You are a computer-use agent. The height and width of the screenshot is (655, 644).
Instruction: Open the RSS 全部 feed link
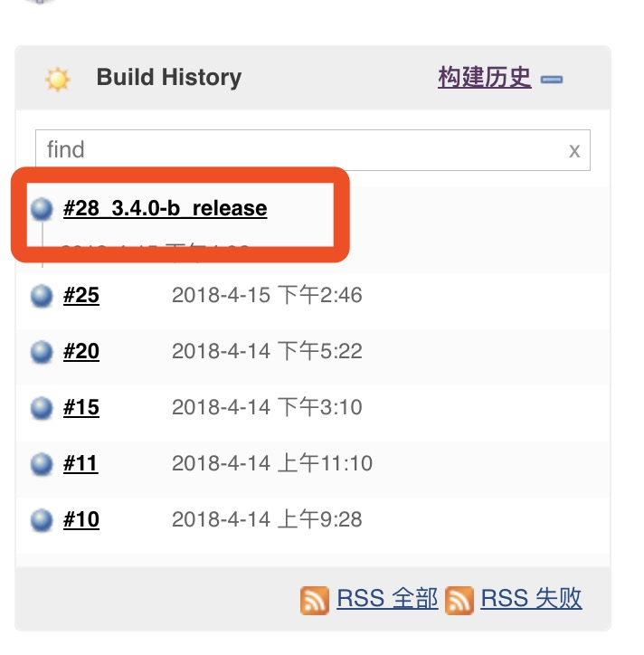click(387, 598)
